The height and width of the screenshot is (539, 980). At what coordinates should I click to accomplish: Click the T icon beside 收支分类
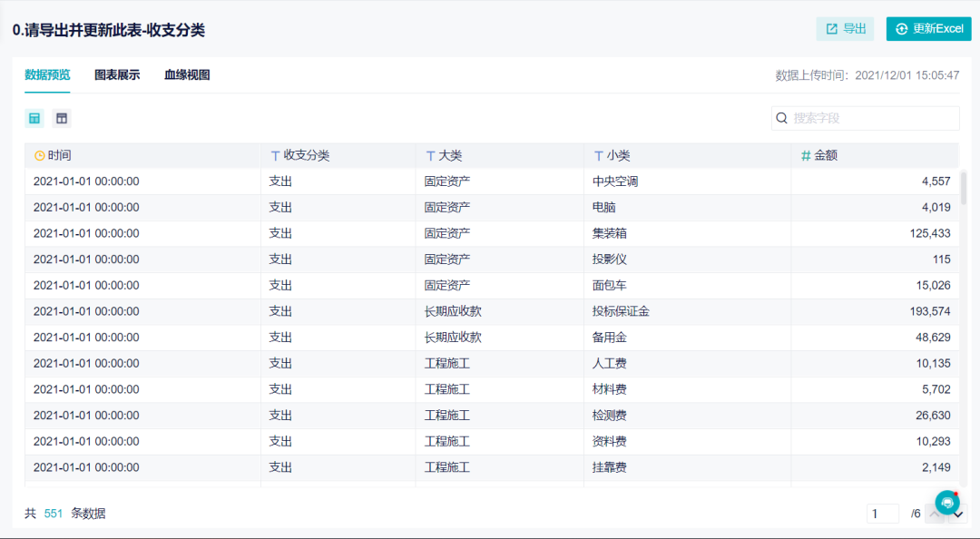tap(275, 156)
